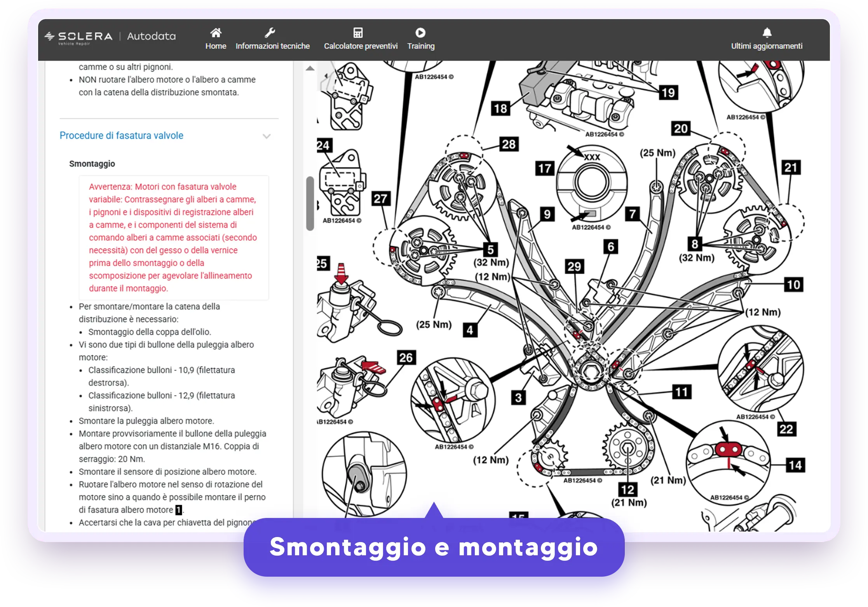Click the Smontaggio heading
This screenshot has height=607, width=868.
92,164
